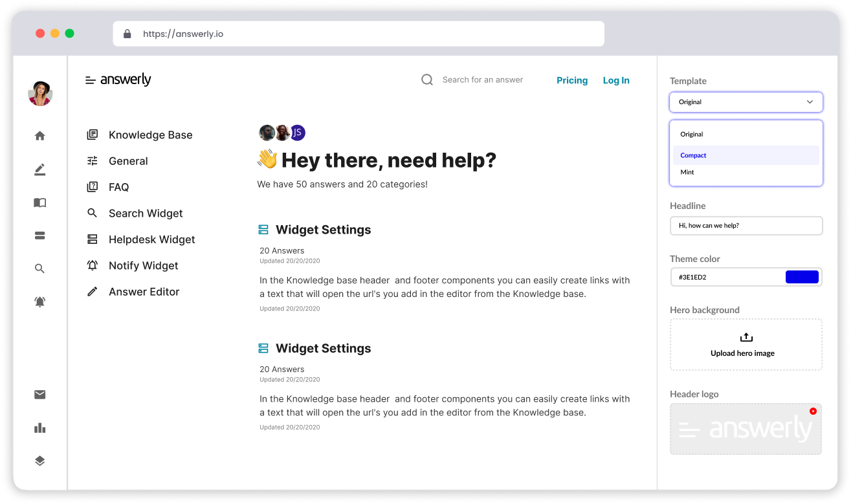
Task: Open the Template dropdown showing Original
Action: (x=746, y=102)
